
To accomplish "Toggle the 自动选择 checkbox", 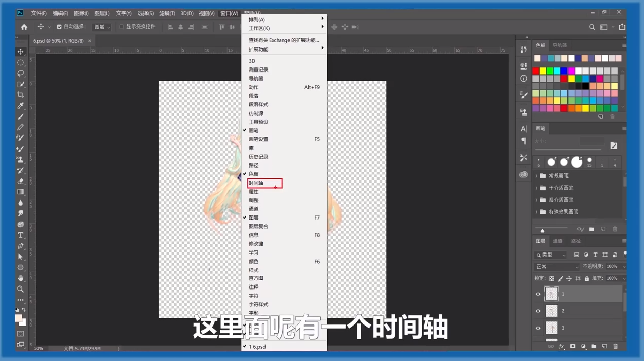I will (x=59, y=27).
